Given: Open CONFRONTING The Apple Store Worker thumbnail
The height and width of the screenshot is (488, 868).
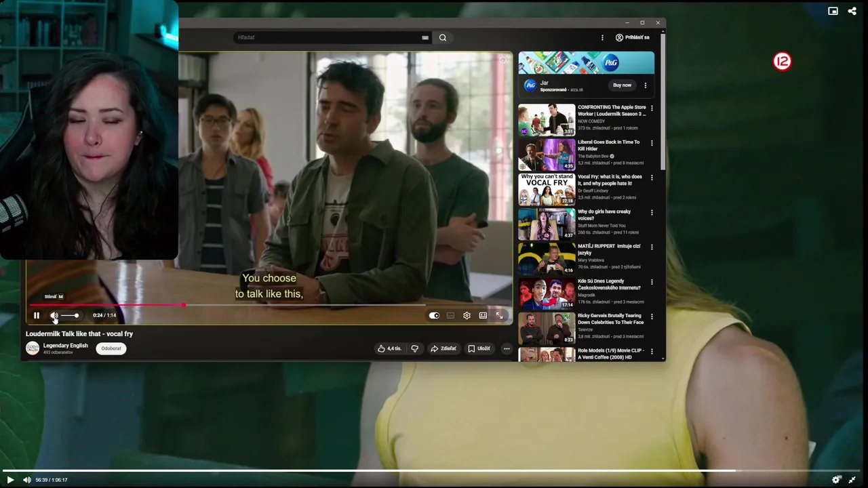Looking at the screenshot, I should pos(547,120).
